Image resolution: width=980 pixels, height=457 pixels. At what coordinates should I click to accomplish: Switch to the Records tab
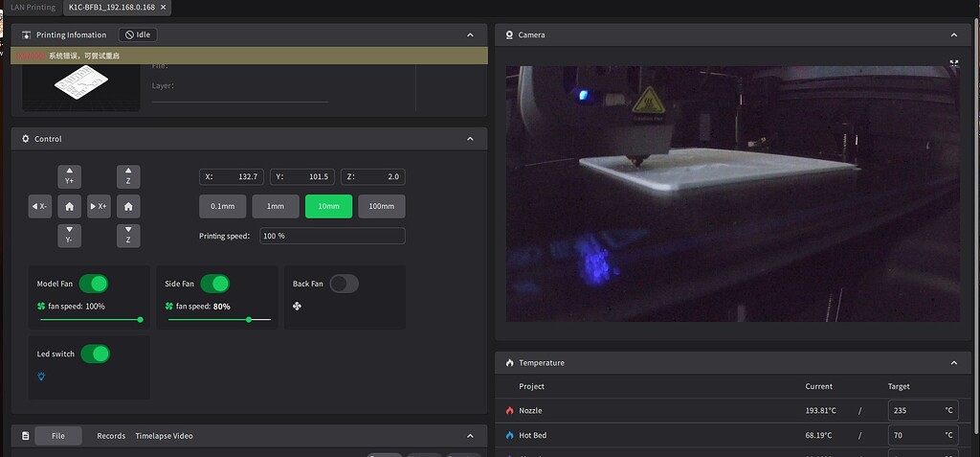(x=111, y=436)
